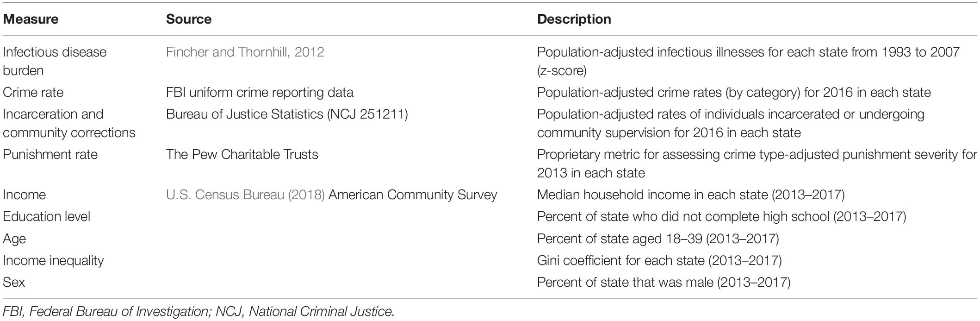Open the U.S. Census Bureau (2018) reference link
980x321 pixels.
245,195
